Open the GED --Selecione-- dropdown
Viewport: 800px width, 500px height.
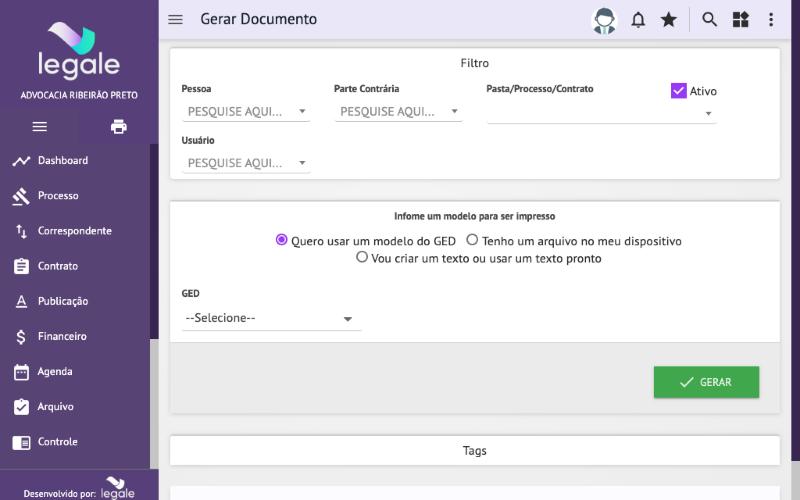coord(271,318)
